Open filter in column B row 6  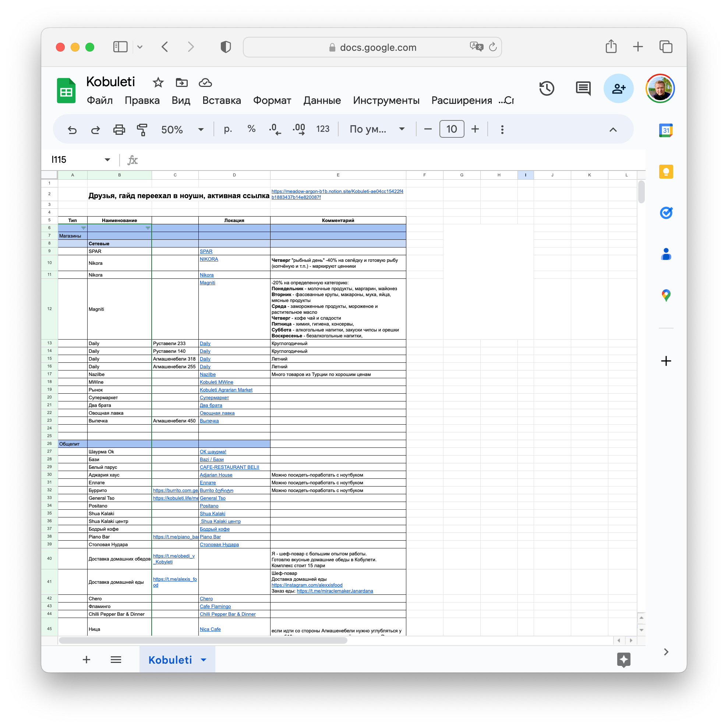pos(148,228)
